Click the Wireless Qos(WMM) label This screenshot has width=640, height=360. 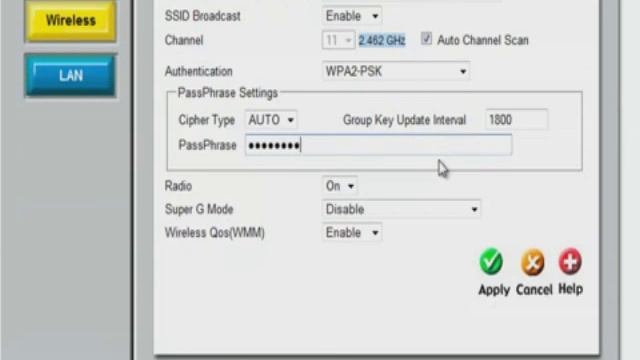coord(215,233)
